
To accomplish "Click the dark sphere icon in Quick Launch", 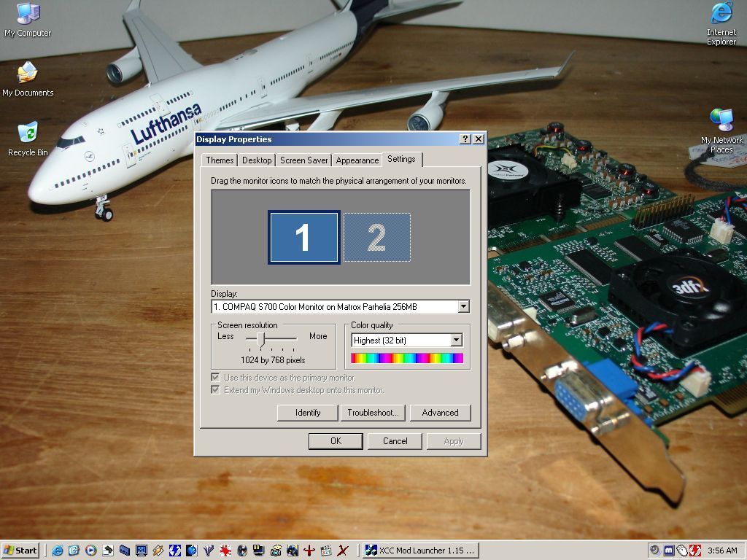I will pos(242,551).
